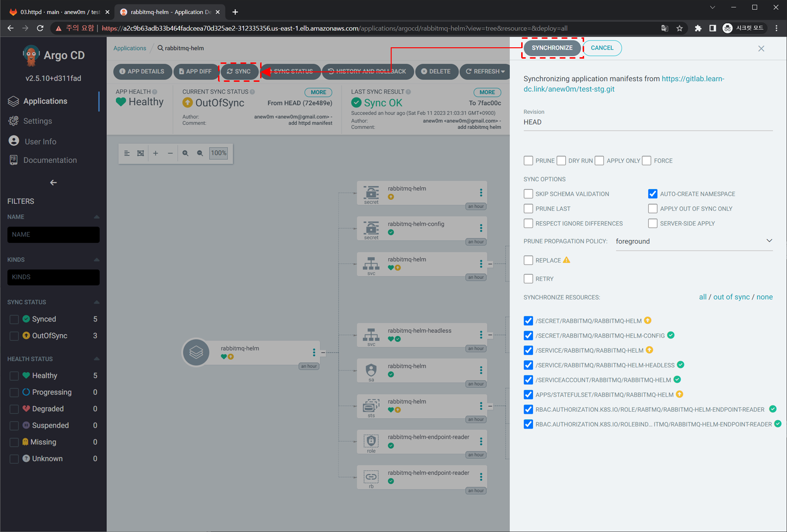Viewport: 787px width, 532px height.
Task: Open Settings in the left sidebar
Action: (38, 121)
